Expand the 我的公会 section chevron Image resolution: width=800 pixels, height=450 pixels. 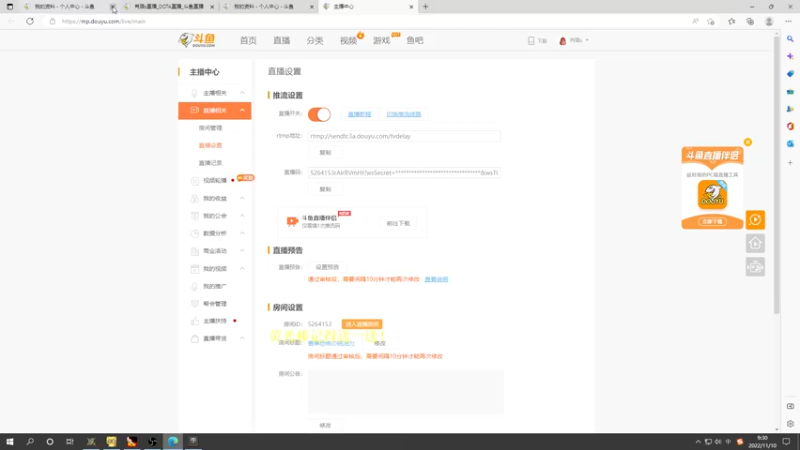(242, 216)
